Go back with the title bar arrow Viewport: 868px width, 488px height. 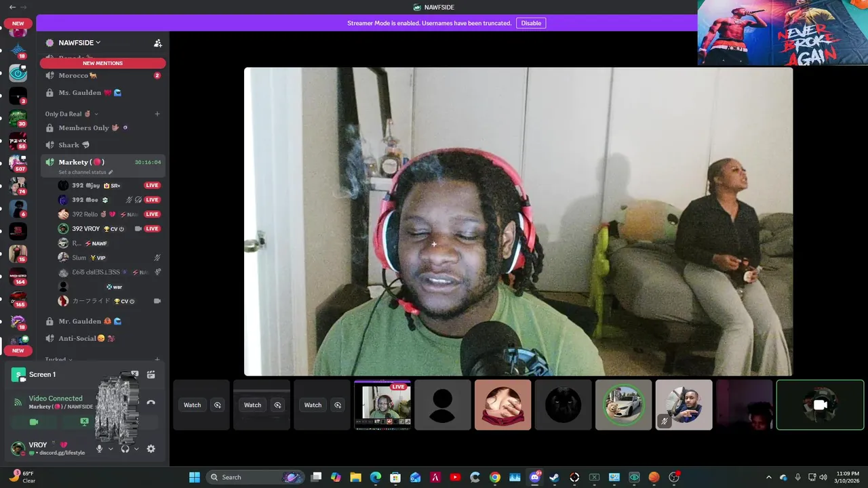12,7
